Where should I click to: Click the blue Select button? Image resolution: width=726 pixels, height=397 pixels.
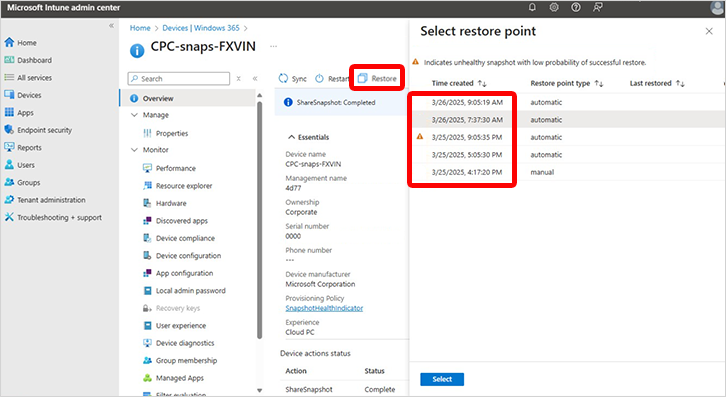tap(442, 379)
